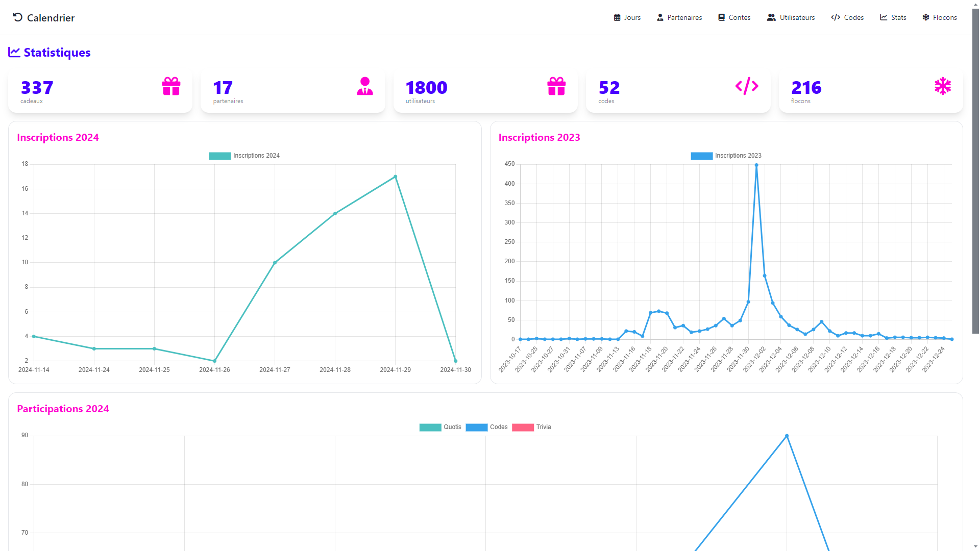The image size is (980, 551).
Task: Click the Inscriptions 2024 chart title
Action: tap(58, 137)
